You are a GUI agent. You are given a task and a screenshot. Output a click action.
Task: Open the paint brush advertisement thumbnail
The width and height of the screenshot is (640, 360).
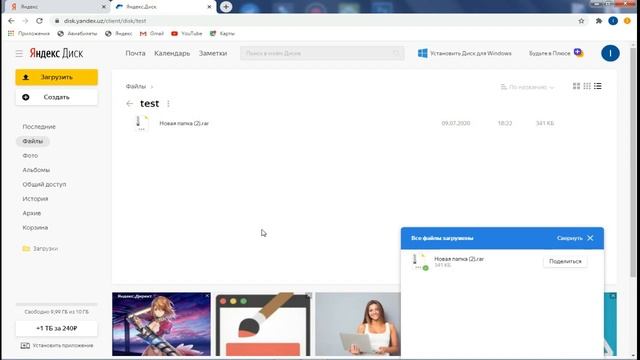pos(263,325)
